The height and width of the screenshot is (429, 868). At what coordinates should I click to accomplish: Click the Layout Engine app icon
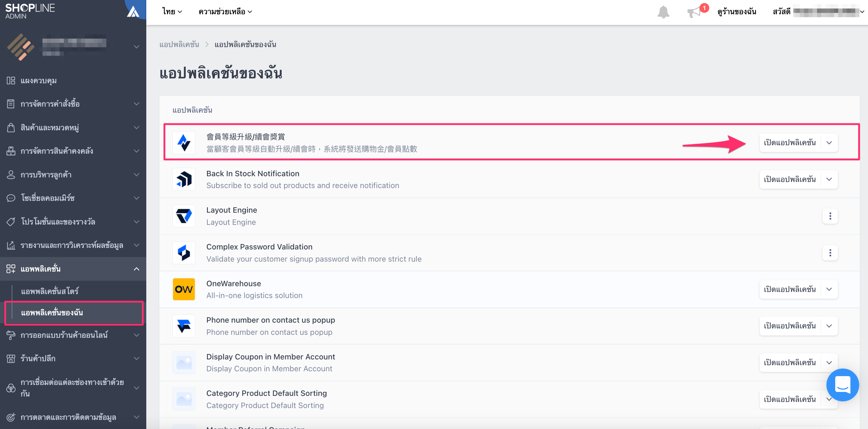pos(184,216)
